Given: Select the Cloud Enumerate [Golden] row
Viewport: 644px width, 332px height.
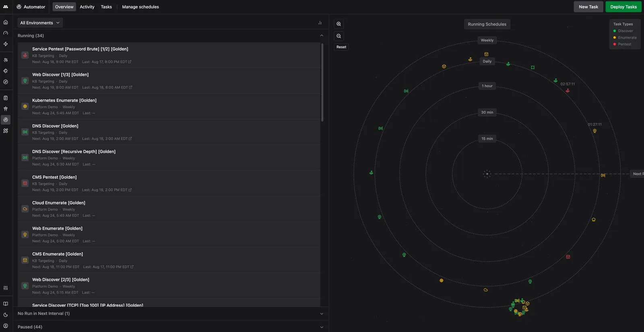Looking at the screenshot, I should click(x=169, y=209).
